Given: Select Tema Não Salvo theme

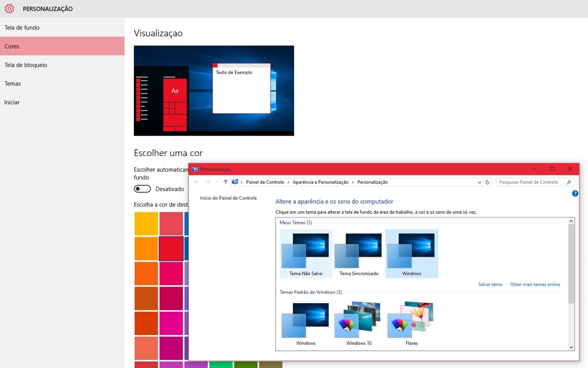Looking at the screenshot, I should 306,254.
